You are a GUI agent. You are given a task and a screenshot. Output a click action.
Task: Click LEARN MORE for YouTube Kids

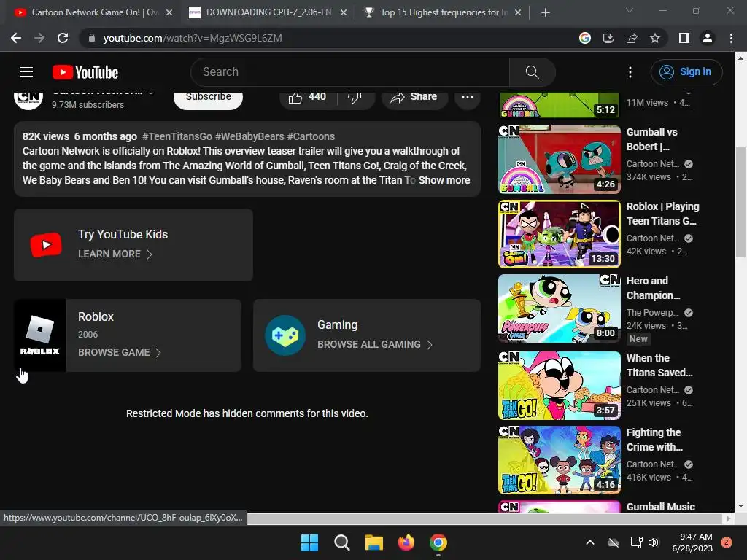pos(115,254)
